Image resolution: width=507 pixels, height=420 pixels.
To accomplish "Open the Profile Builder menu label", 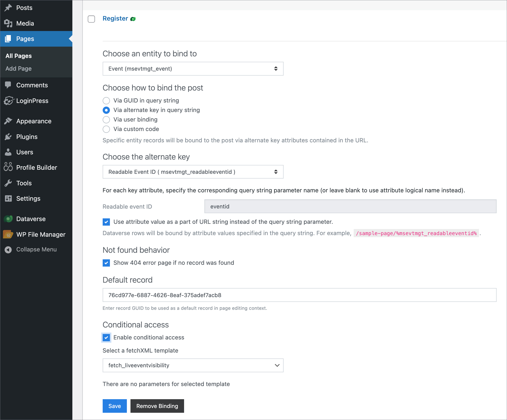I will point(37,167).
